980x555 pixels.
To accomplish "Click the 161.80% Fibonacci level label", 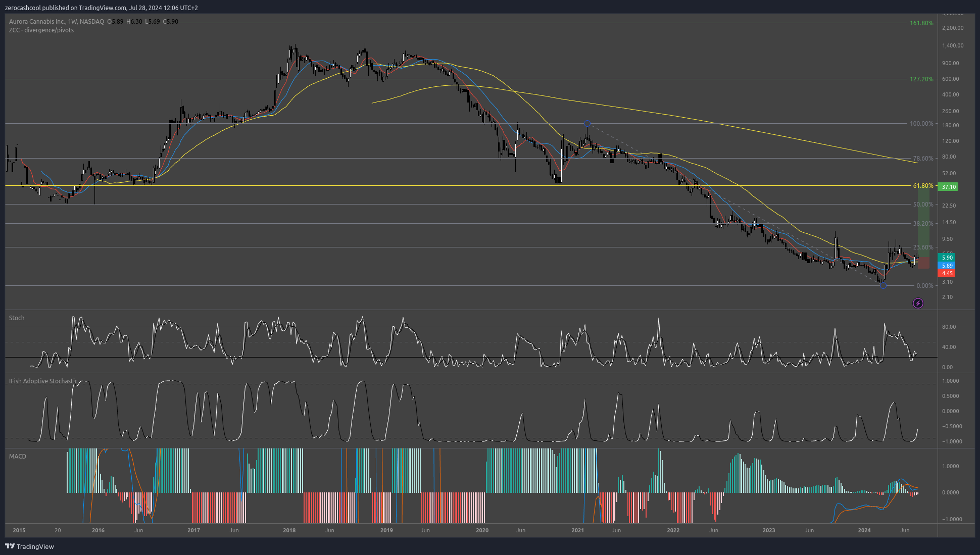I will pyautogui.click(x=921, y=23).
